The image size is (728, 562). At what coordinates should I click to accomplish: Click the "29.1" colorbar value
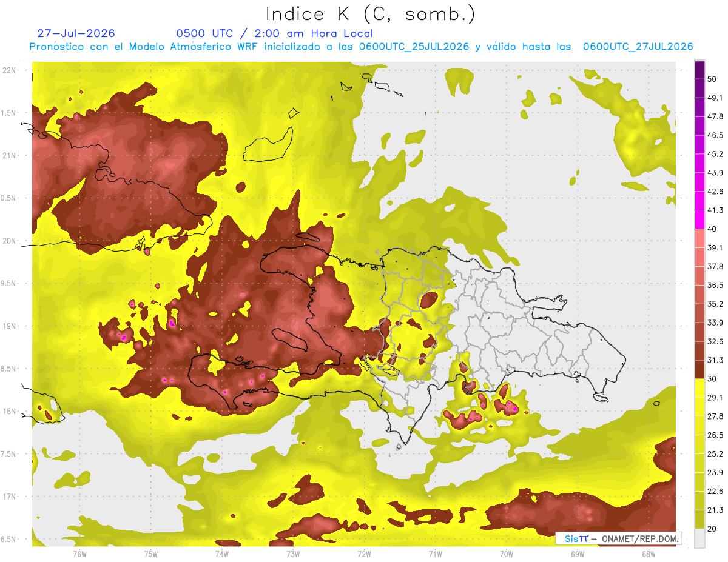pyautogui.click(x=715, y=398)
